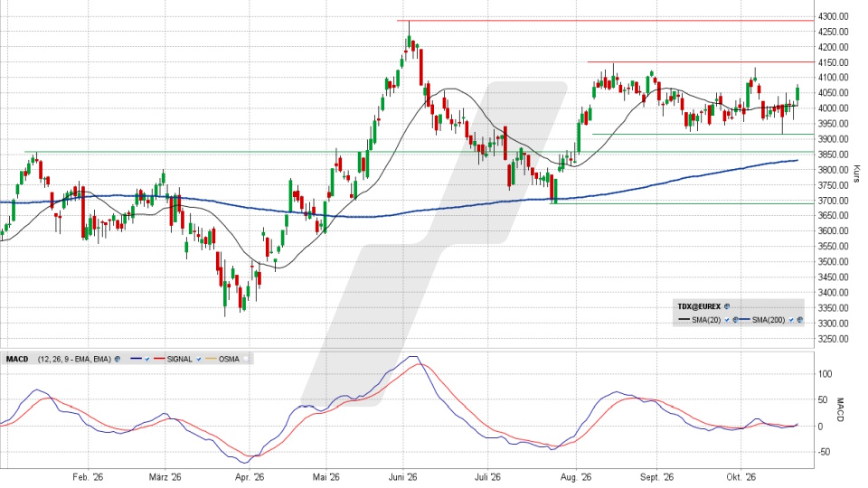Screen dimensions: 868x488
Task: Click the 3500.00 price axis label
Action: point(834,262)
